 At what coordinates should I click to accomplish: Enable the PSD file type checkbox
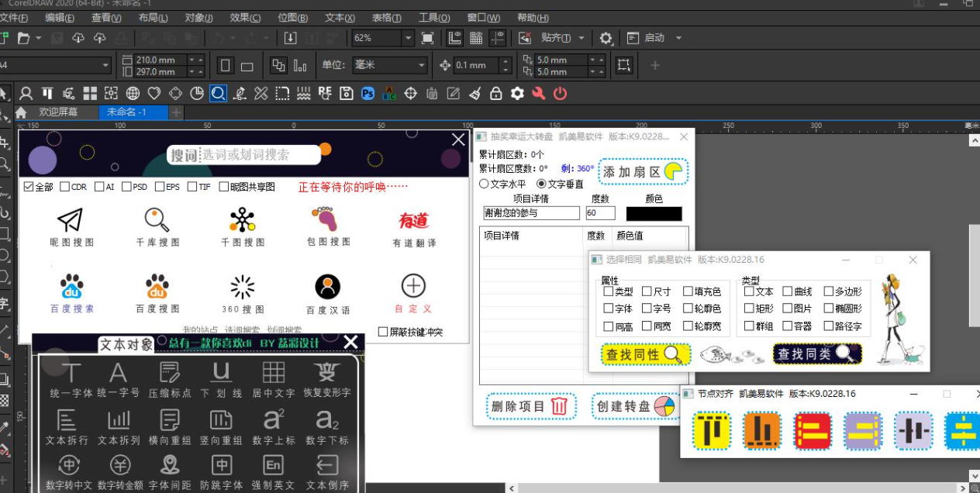click(x=126, y=187)
